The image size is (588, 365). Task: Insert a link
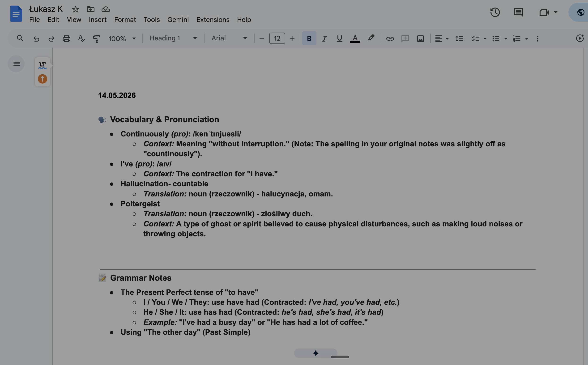[x=390, y=39]
